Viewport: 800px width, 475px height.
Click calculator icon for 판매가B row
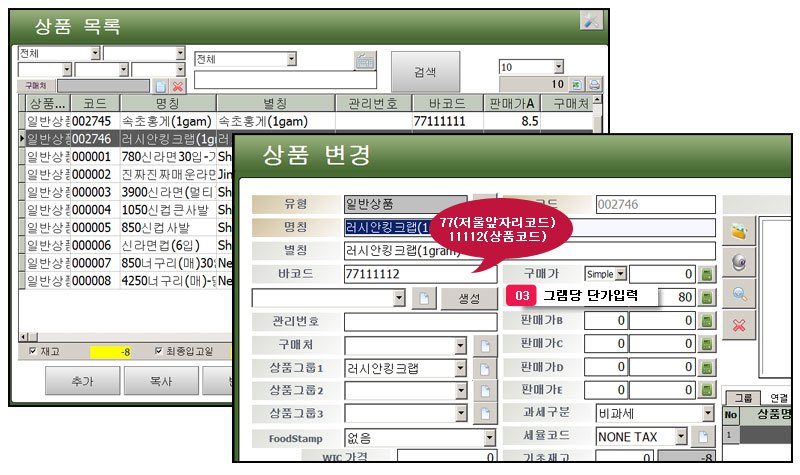click(707, 320)
